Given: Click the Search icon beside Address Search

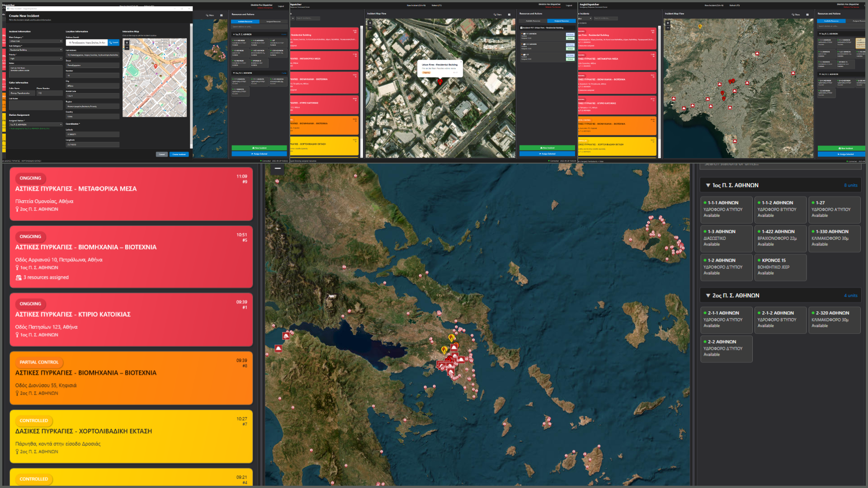Looking at the screenshot, I should [113, 42].
